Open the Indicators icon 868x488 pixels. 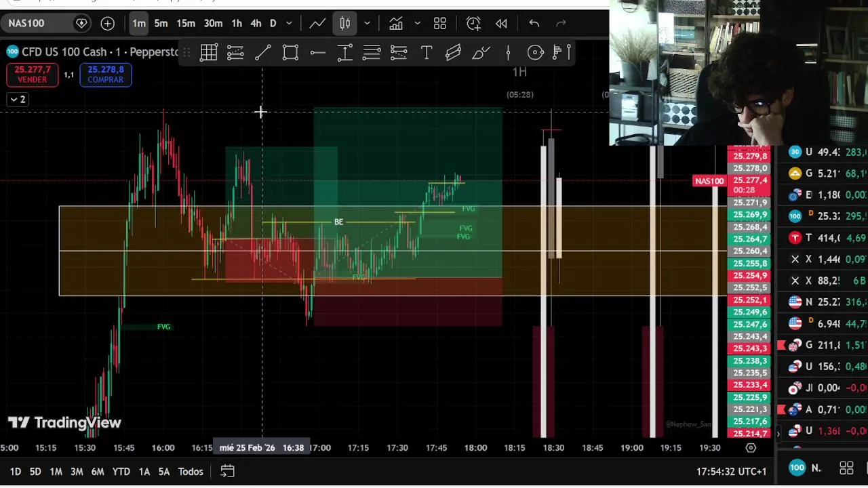[396, 23]
